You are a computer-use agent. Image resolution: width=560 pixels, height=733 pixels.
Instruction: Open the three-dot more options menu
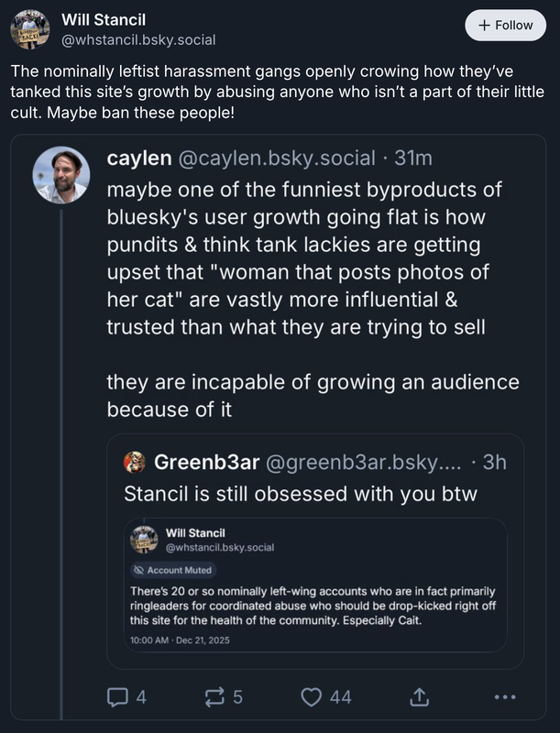click(x=505, y=697)
